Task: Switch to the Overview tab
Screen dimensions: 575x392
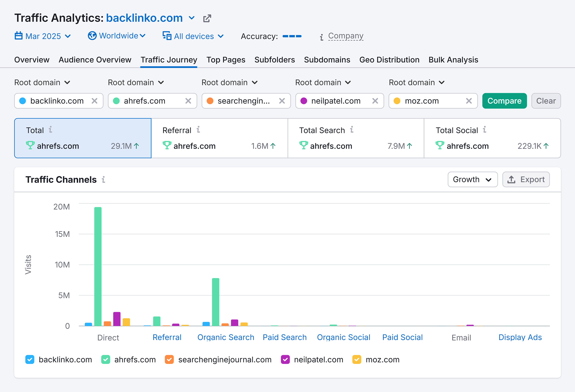Action: [x=32, y=60]
